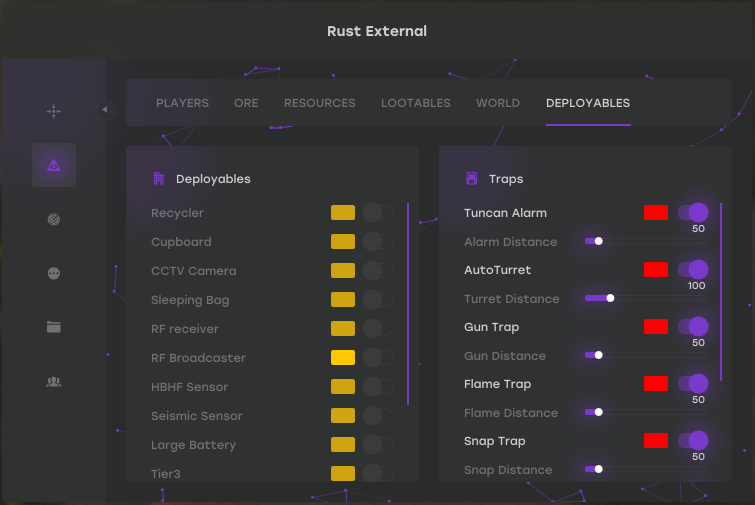Select the DEPLOYABLES tab
This screenshot has width=755, height=505.
[588, 103]
